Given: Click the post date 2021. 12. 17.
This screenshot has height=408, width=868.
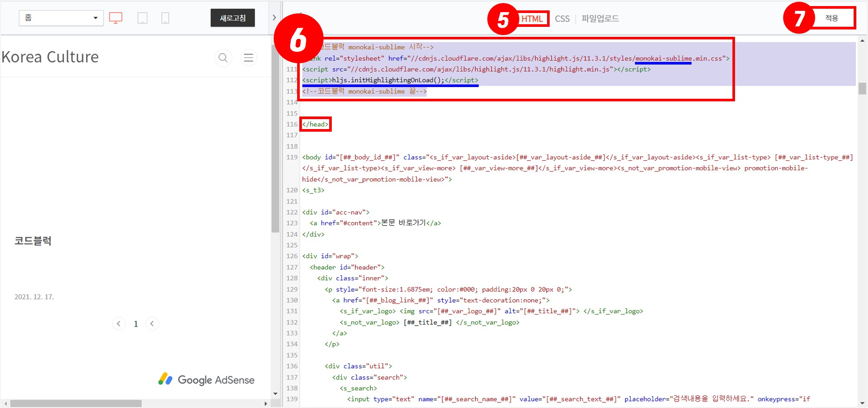Looking at the screenshot, I should [34, 297].
